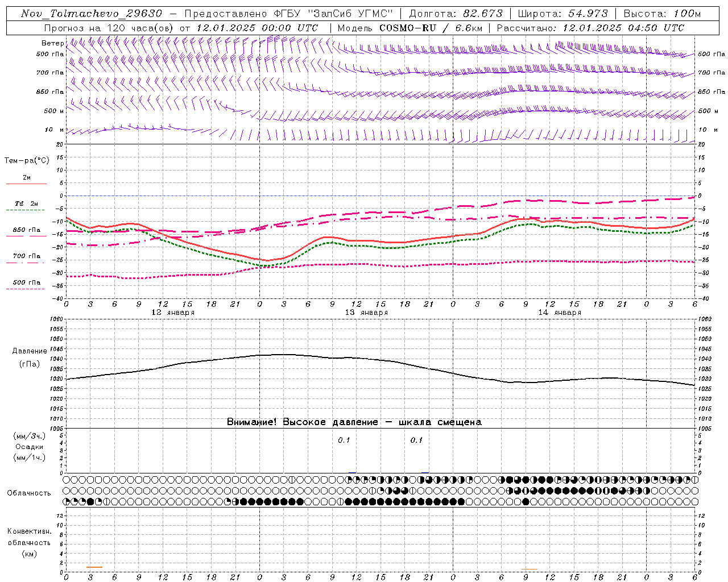Click the '(мм/1ч.)' precipitation unit label

[x=30, y=458]
